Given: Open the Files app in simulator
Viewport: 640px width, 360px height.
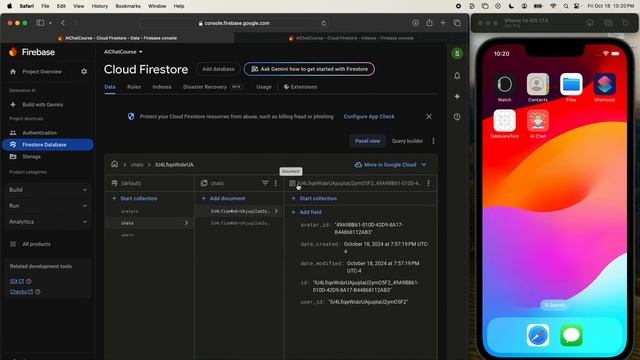Looking at the screenshot, I should pos(571,84).
